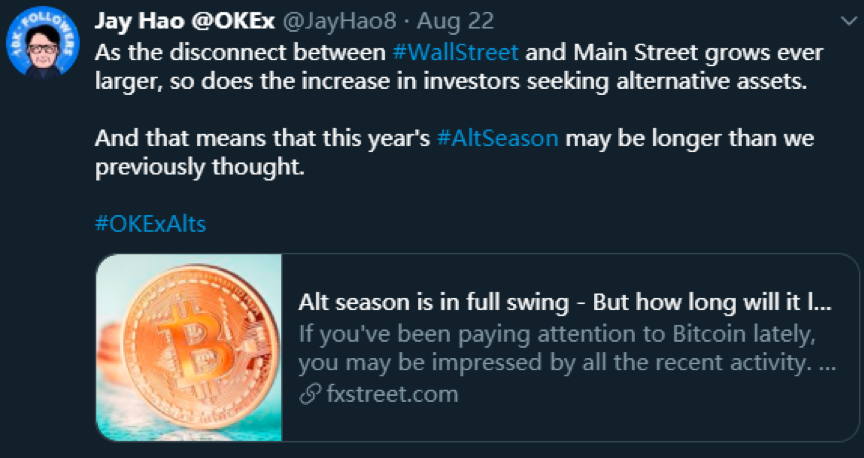This screenshot has width=864, height=458.
Task: Click the '10K Followers' badge ring text
Action: point(42,25)
